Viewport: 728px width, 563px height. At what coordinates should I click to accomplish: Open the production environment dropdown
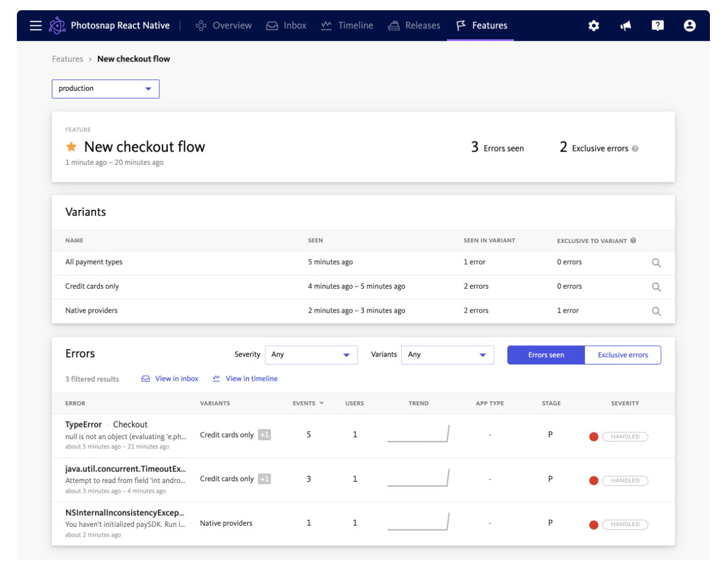click(x=105, y=88)
